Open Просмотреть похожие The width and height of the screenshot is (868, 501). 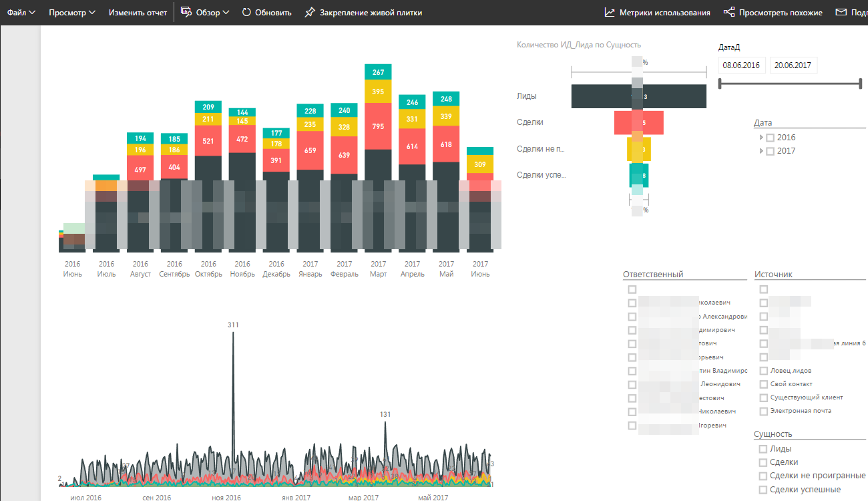773,13
